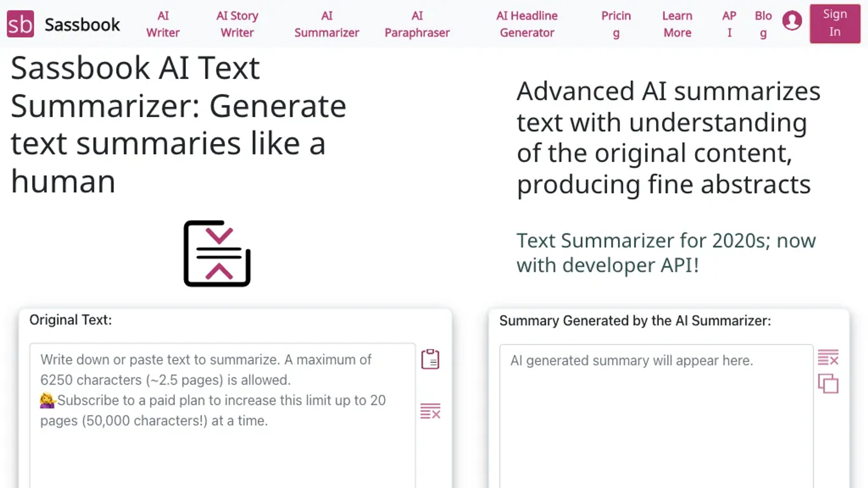Click the paste/clipboard icon in text area
Image resolution: width=868 pixels, height=488 pixels.
tap(430, 358)
